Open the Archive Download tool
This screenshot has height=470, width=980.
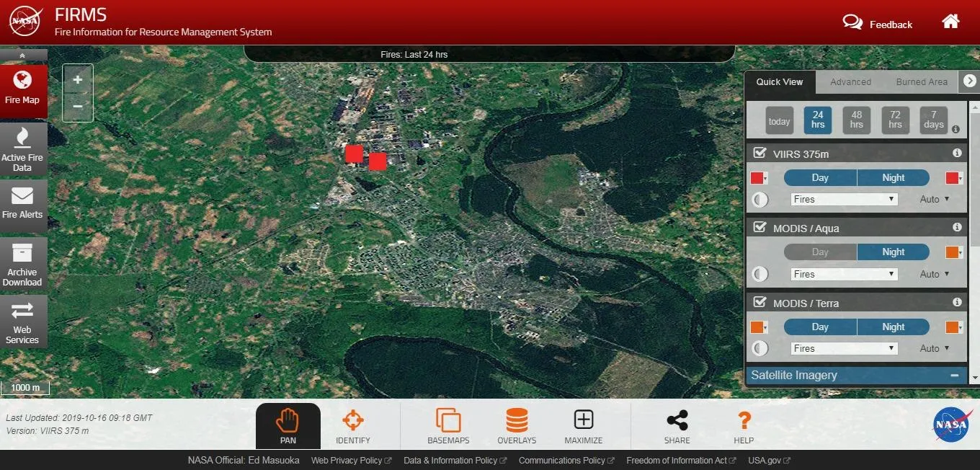pos(23,264)
